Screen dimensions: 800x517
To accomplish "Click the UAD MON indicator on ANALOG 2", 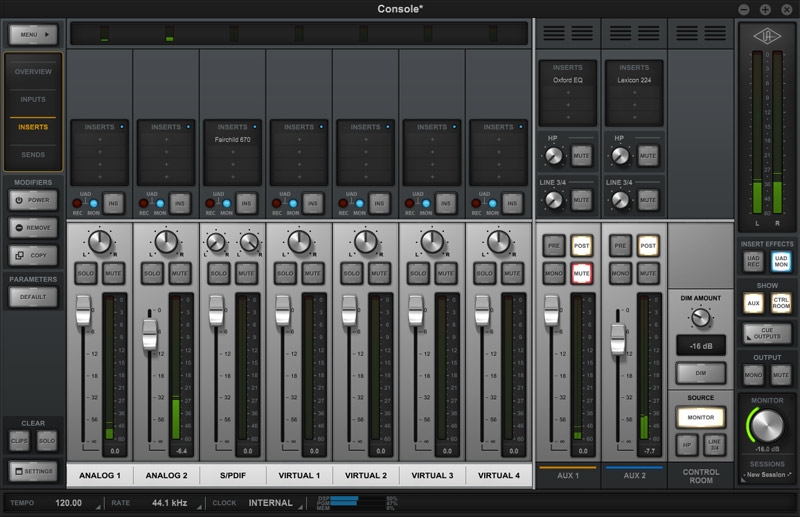I will (x=160, y=204).
